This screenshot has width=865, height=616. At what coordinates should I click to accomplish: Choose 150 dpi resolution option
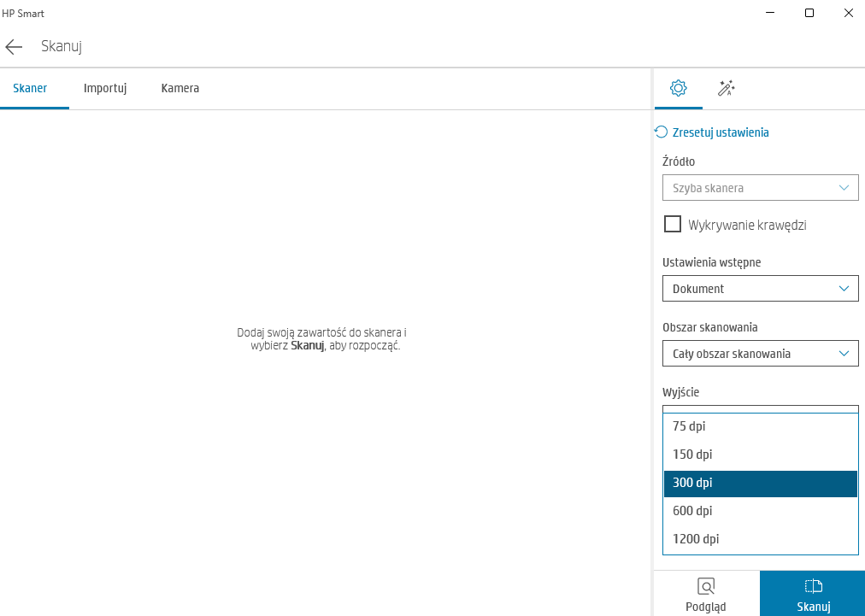[x=760, y=455]
